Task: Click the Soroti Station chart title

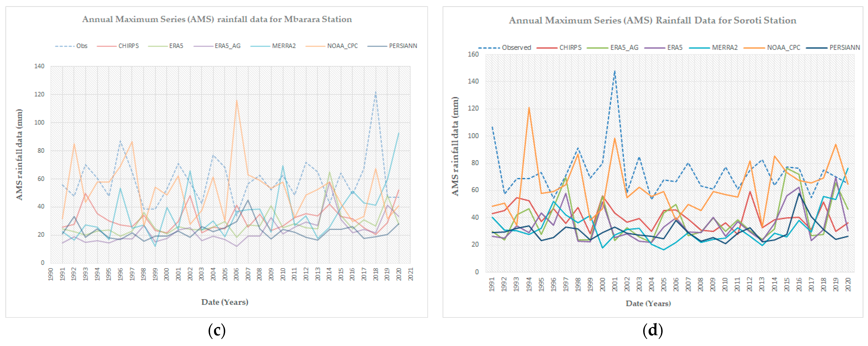Action: (x=652, y=20)
